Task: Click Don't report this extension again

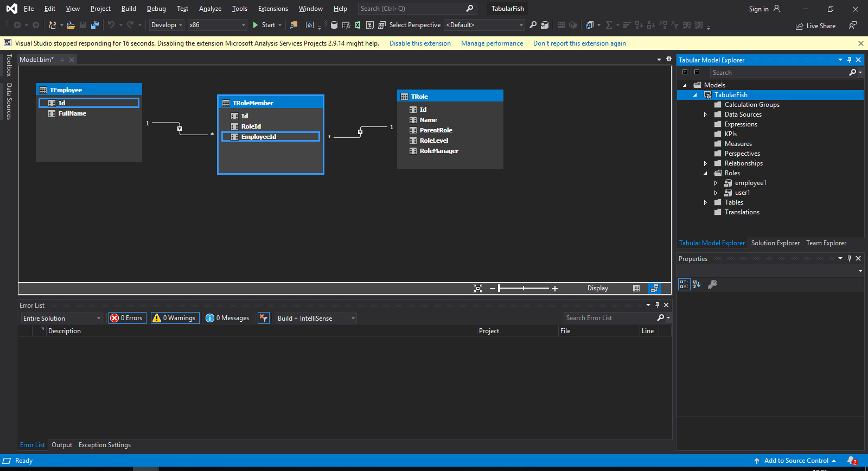Action: (x=579, y=43)
